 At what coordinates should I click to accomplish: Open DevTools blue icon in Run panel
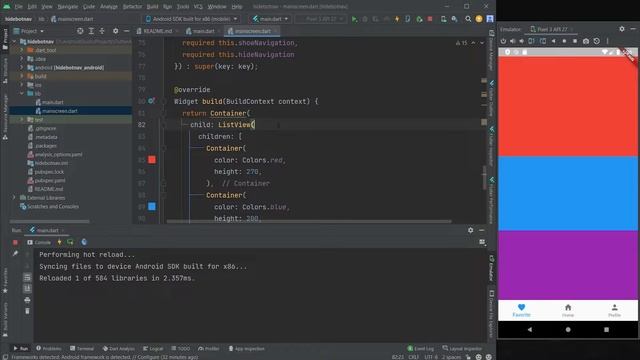coord(84,242)
